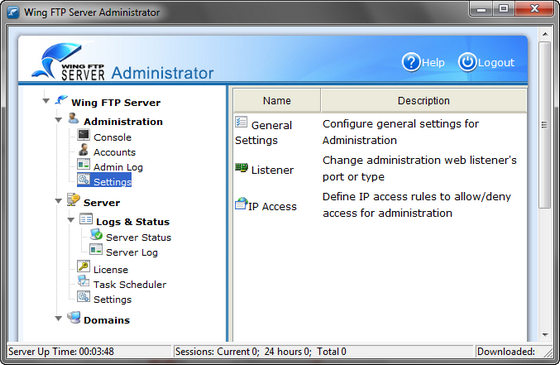
Task: Click the vertical scrollbar thumb
Action: (x=544, y=125)
